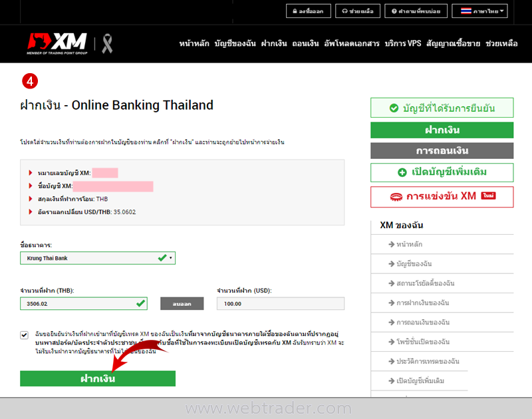Select ช่วยเหลือ at the end of the navigation menu
This screenshot has width=532, height=419.
coord(501,44)
